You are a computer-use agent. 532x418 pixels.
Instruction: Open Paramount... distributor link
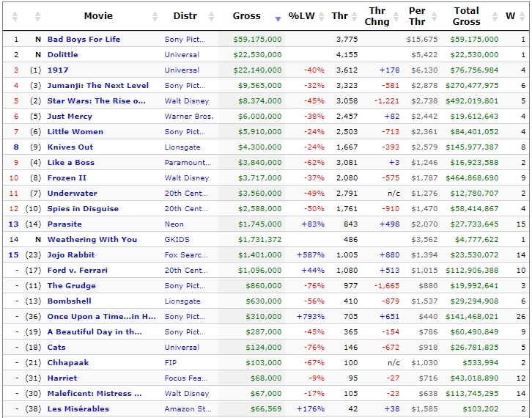point(188,163)
